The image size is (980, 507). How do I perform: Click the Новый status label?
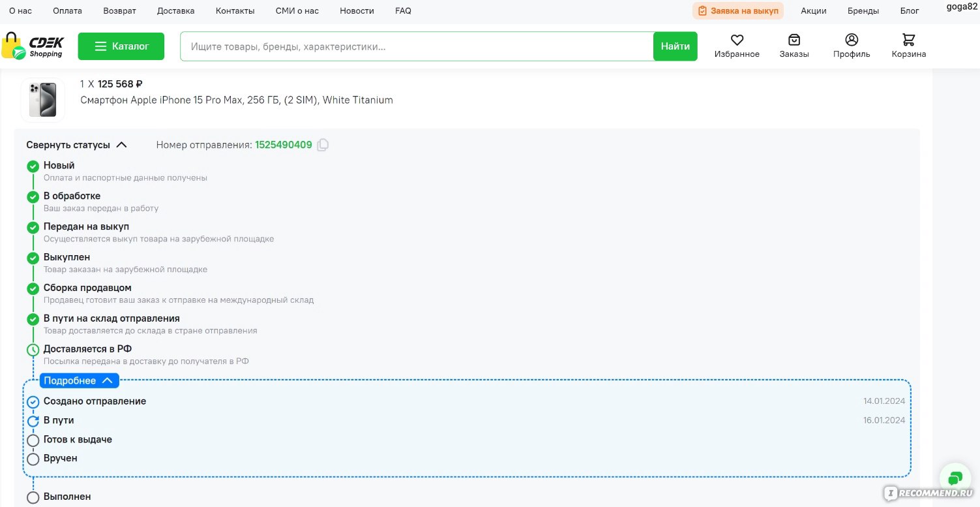click(59, 166)
